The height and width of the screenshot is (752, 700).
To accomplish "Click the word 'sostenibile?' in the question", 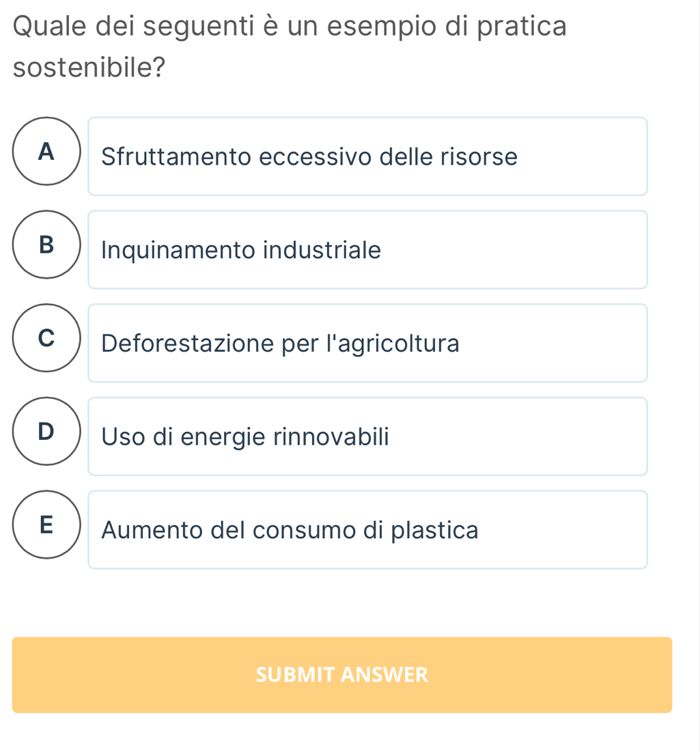I will pyautogui.click(x=89, y=67).
